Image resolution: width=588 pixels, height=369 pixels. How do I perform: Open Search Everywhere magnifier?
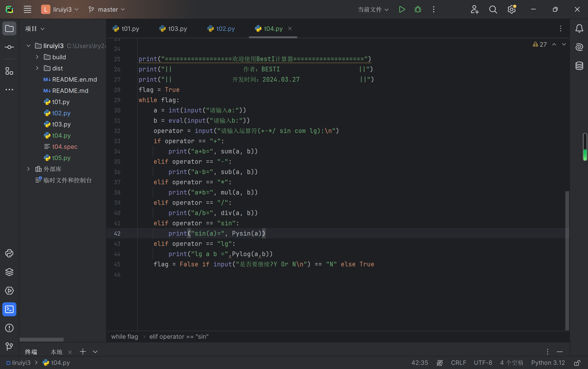coord(493,10)
